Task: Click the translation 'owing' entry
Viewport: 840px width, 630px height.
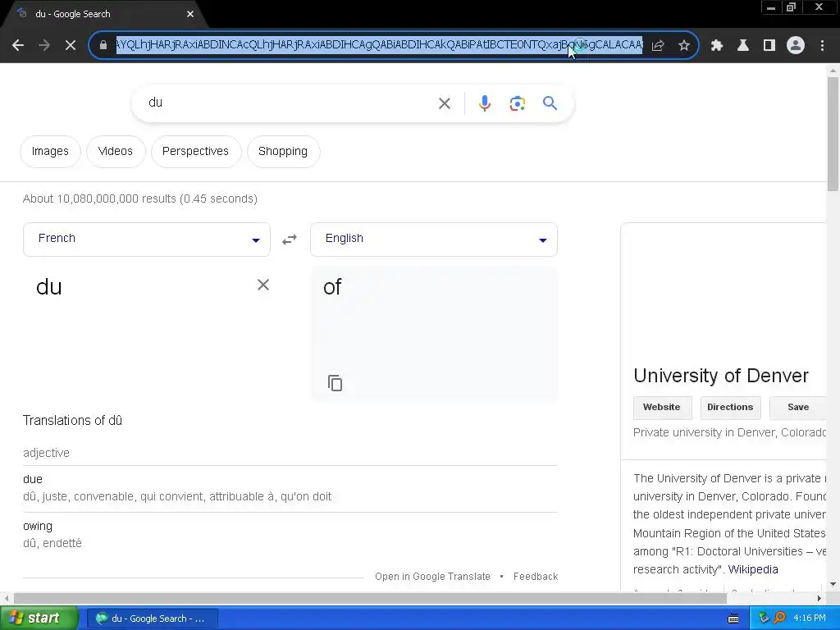Action: click(x=38, y=526)
